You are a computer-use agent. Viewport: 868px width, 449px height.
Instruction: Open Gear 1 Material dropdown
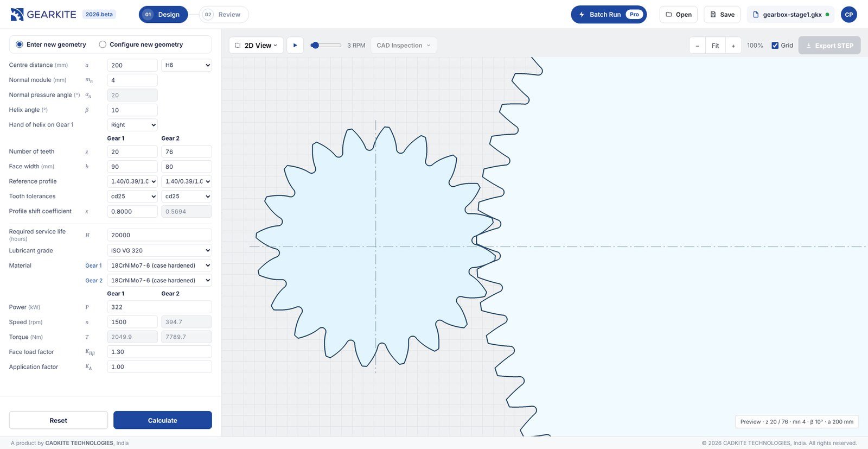click(x=159, y=265)
